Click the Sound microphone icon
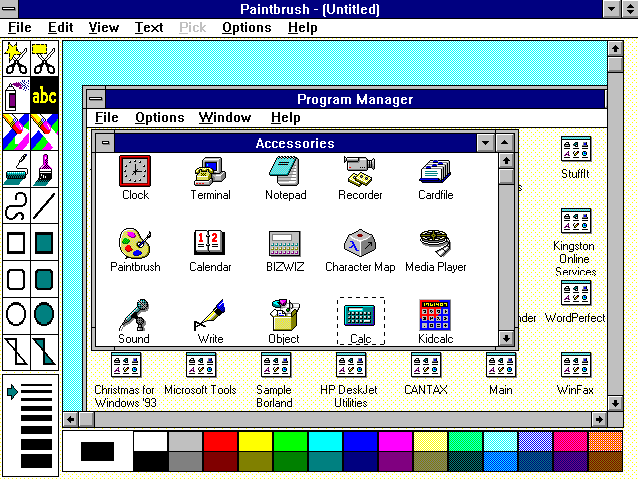This screenshot has height=480, width=638. [x=135, y=315]
